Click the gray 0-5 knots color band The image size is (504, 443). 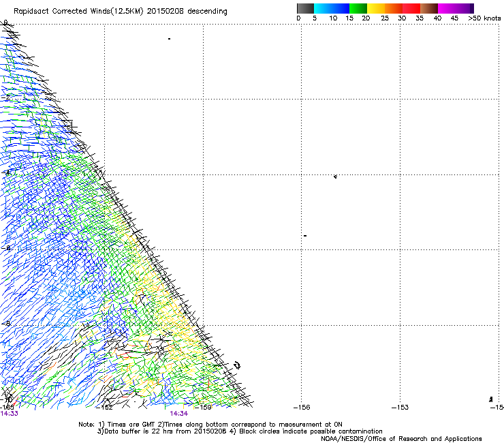tap(305, 8)
